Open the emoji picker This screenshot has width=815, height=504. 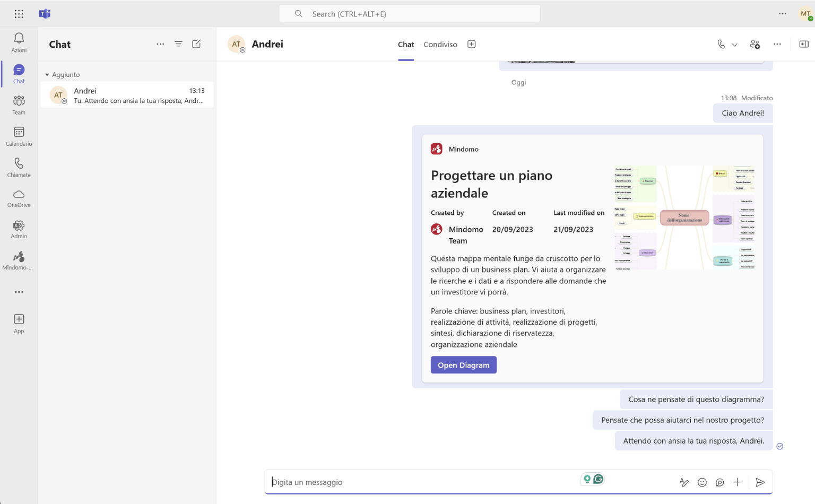pos(702,482)
